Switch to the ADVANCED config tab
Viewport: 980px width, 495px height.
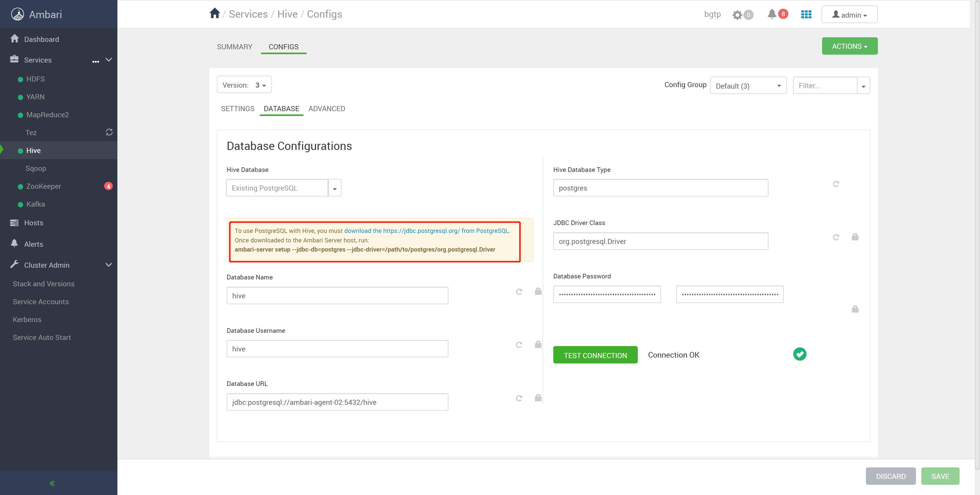(326, 109)
